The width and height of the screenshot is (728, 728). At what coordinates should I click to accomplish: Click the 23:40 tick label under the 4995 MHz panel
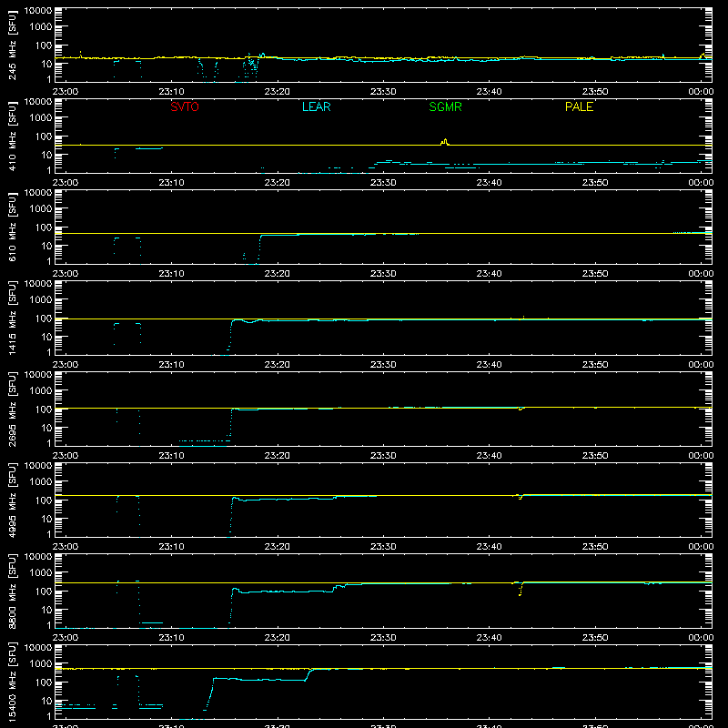(489, 547)
